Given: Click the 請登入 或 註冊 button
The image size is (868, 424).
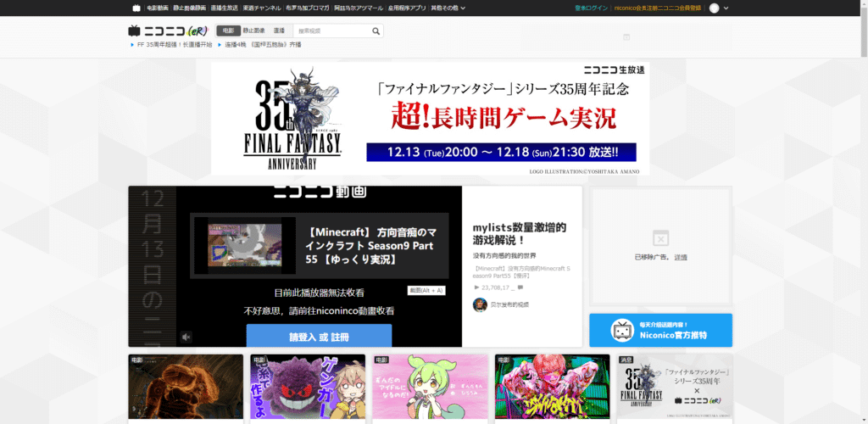Looking at the screenshot, I should click(x=319, y=337).
